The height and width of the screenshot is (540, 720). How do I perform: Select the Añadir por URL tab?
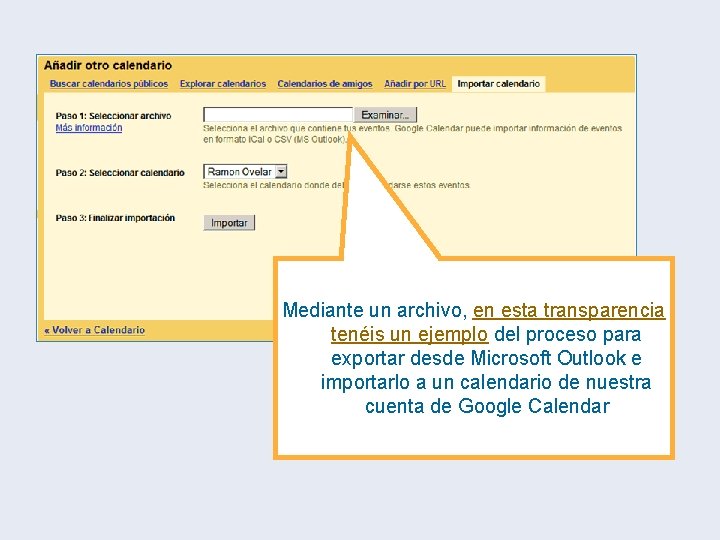[x=415, y=84]
